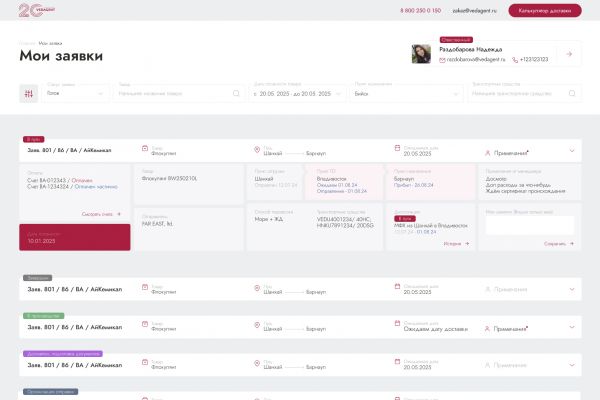Click goods icon in gray-tagged request row

click(145, 287)
